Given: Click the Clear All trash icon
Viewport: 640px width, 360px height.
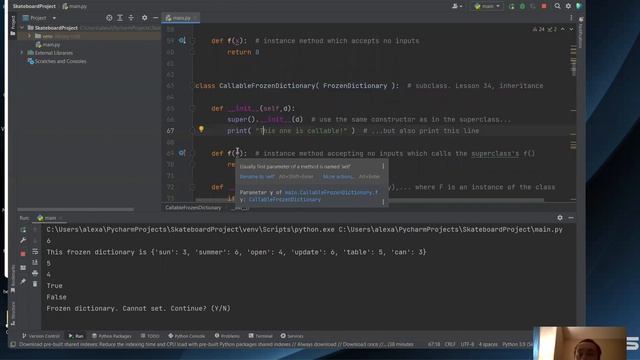Looking at the screenshot, I should 35,284.
